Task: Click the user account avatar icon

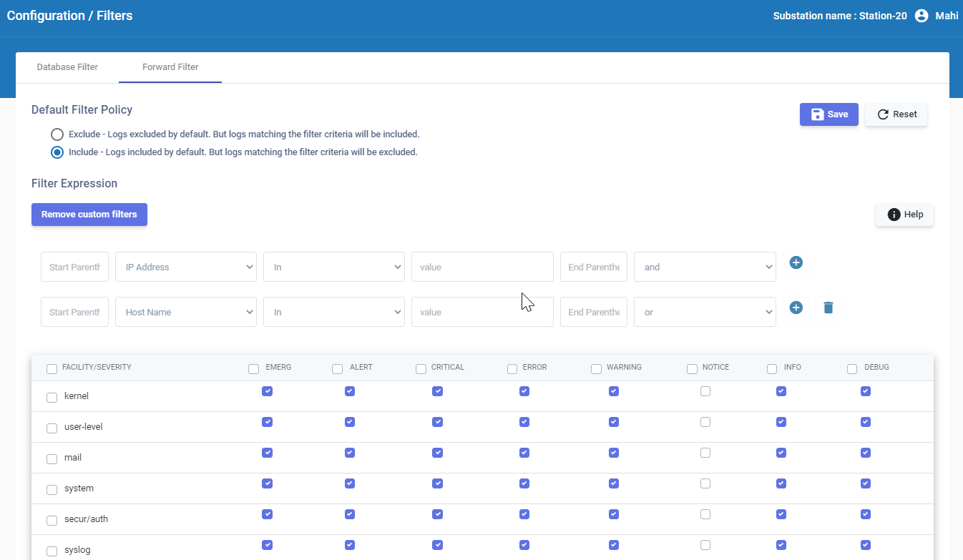Action: [921, 16]
